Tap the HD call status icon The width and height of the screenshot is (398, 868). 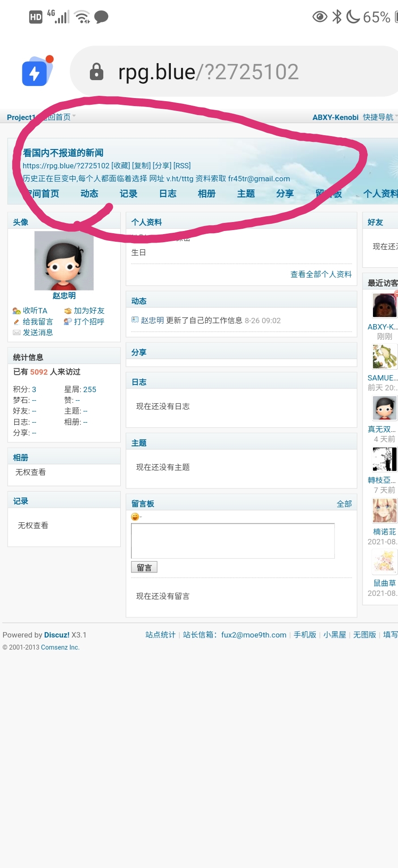pyautogui.click(x=35, y=17)
